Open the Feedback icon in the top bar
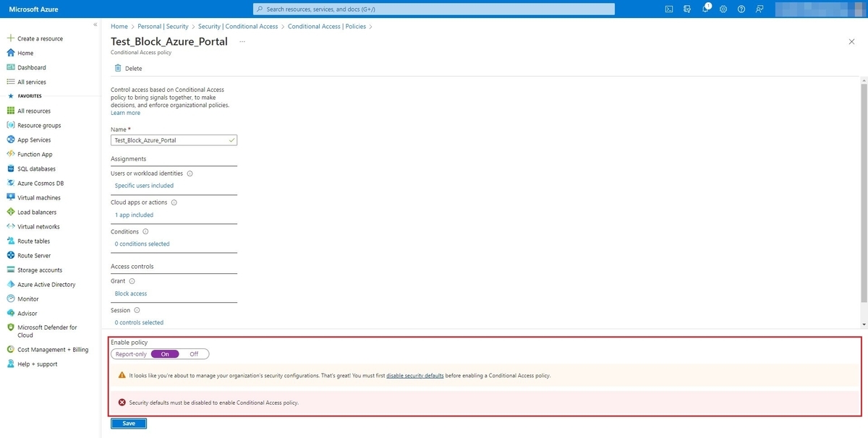Screen dimensions: 868x438 point(759,9)
